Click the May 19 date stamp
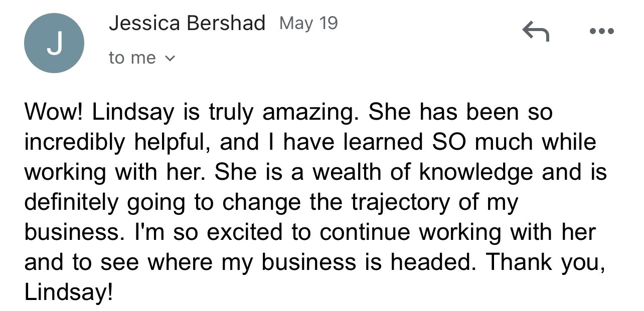 pos(308,23)
